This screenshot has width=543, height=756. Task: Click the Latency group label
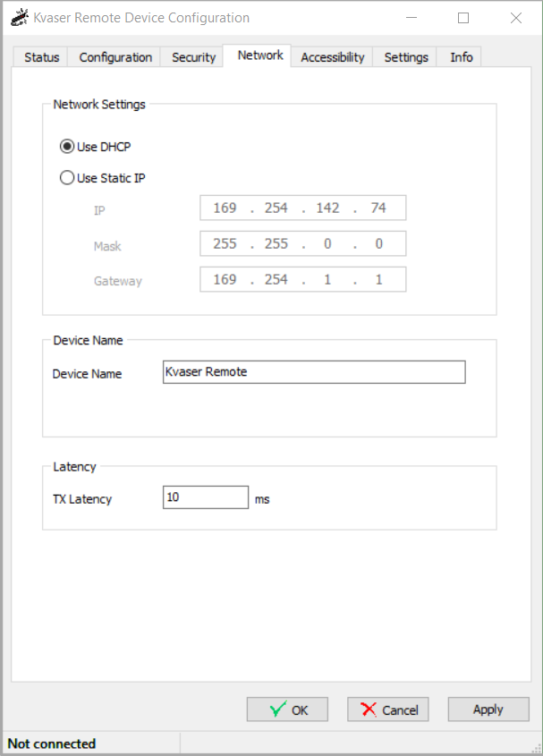(74, 467)
